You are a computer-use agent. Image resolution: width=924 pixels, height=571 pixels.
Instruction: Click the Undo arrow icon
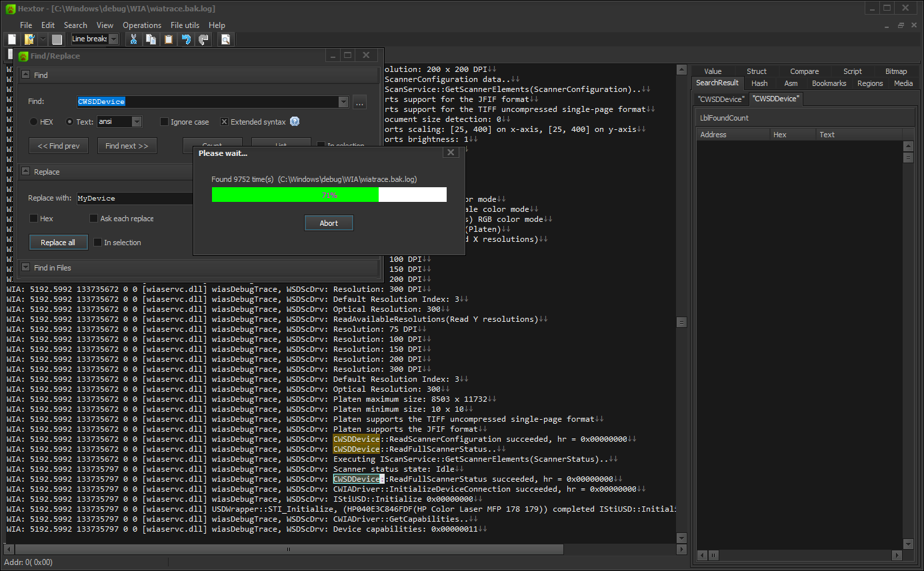pyautogui.click(x=186, y=39)
